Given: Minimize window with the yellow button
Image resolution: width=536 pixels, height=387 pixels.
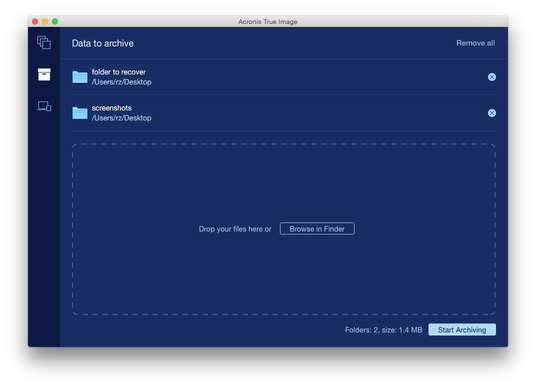Looking at the screenshot, I should pos(45,22).
